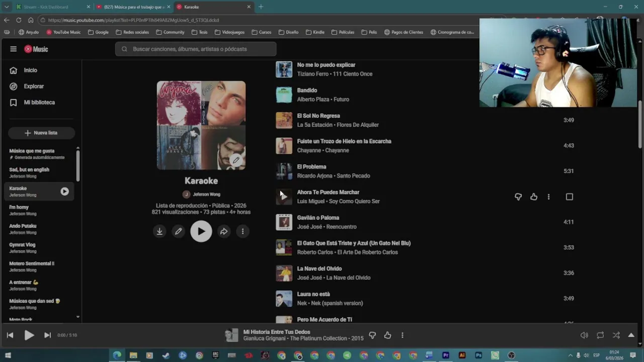Open Jeferson Wong channel link
The image size is (644, 362).
[206, 194]
